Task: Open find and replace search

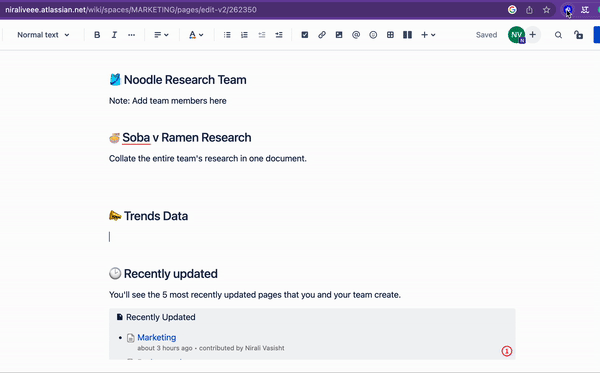Action: pyautogui.click(x=558, y=35)
